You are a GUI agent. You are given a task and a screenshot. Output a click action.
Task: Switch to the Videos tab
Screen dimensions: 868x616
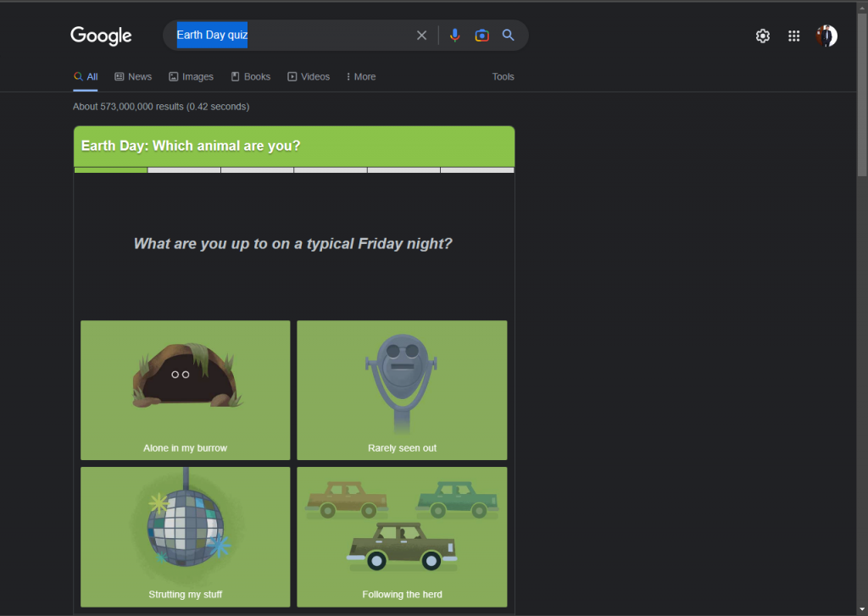tap(309, 77)
